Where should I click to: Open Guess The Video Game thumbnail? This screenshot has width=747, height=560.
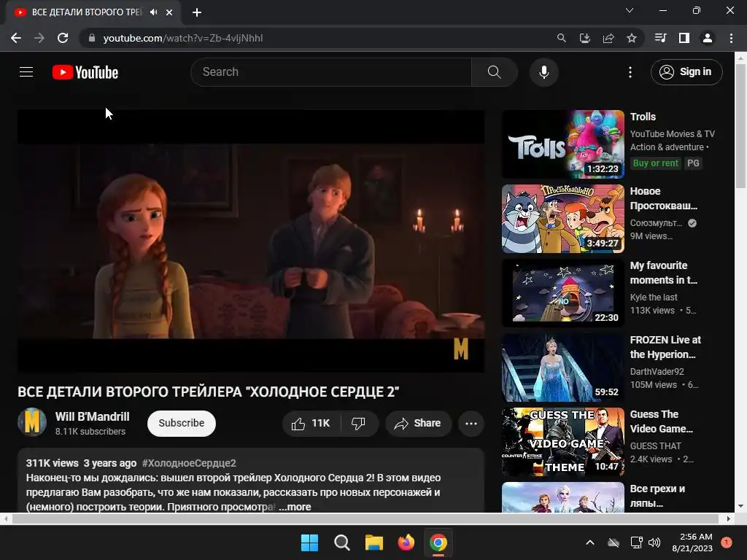563,441
